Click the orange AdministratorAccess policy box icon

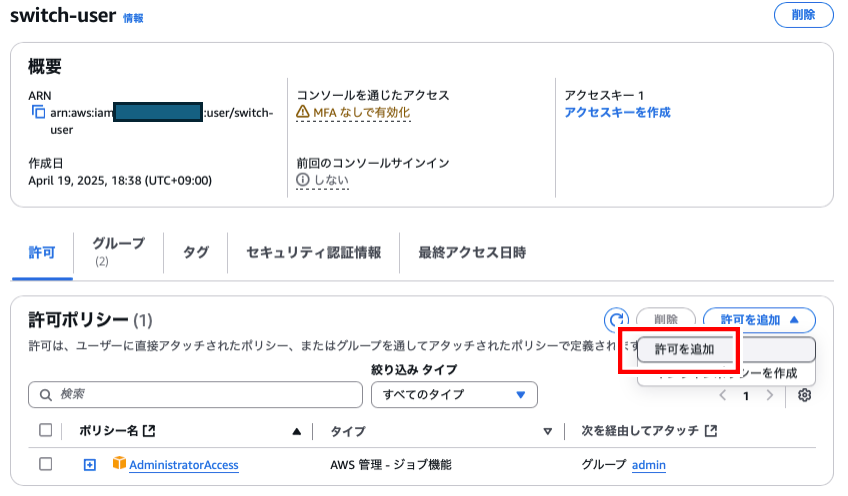[x=119, y=464]
